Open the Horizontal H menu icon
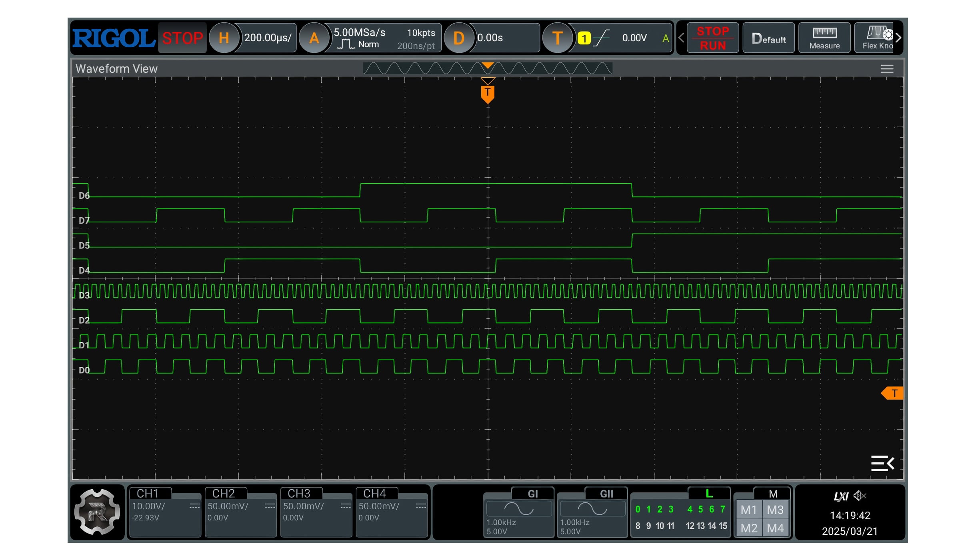 click(224, 38)
